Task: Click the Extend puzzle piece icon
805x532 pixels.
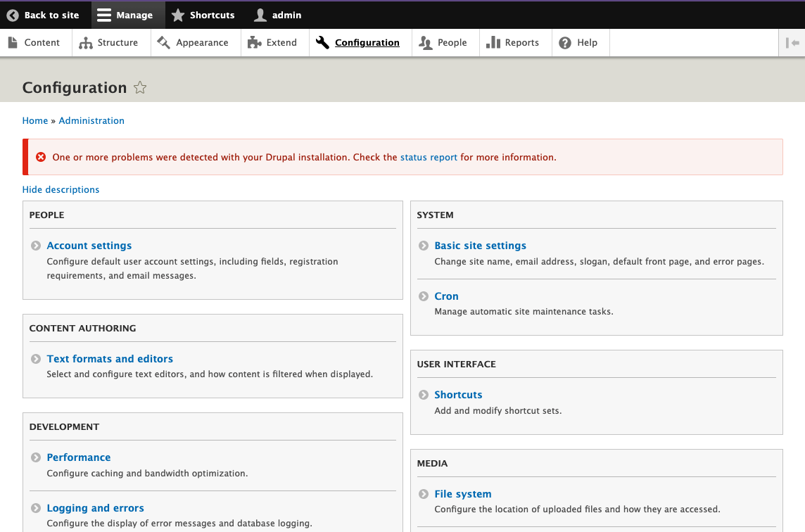Action: 254,43
